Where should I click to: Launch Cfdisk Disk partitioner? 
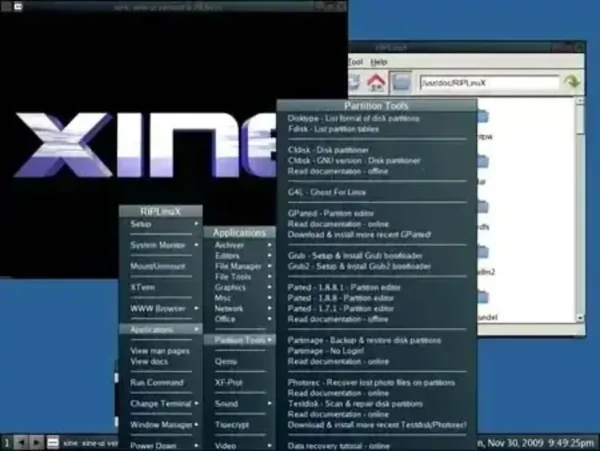pyautogui.click(x=377, y=150)
